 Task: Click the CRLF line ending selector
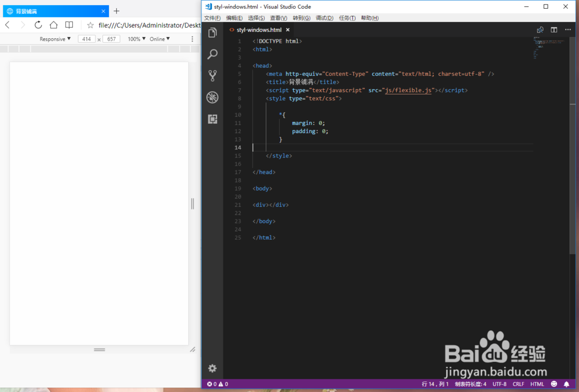pos(518,384)
